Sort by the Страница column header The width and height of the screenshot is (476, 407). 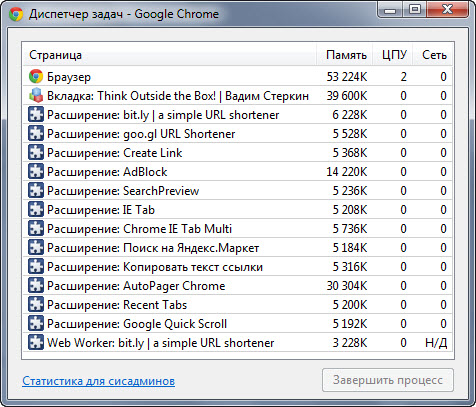coord(169,55)
